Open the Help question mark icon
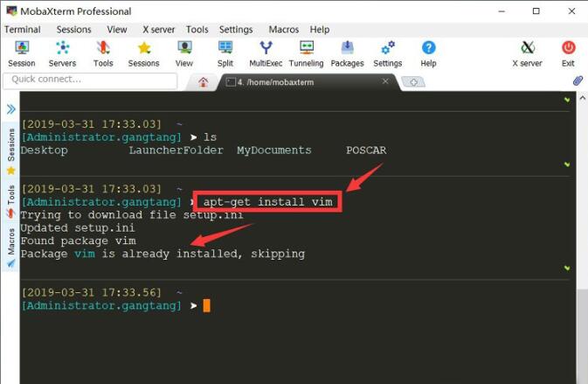Image resolution: width=588 pixels, height=384 pixels. pos(428,53)
